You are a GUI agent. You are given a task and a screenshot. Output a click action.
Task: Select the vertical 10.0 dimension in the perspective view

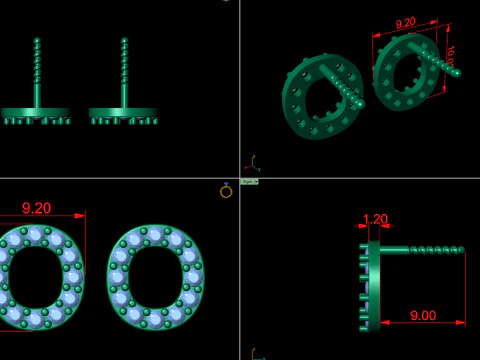450,56
